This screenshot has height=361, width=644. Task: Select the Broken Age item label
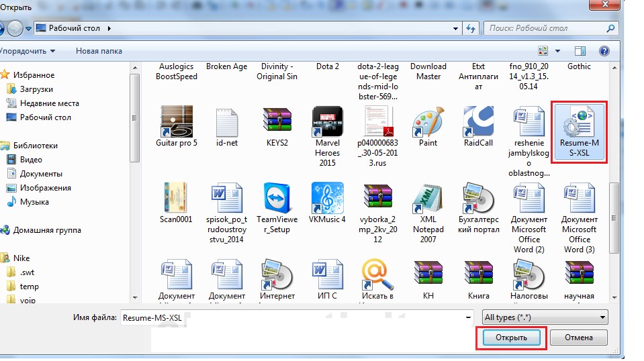pos(227,66)
